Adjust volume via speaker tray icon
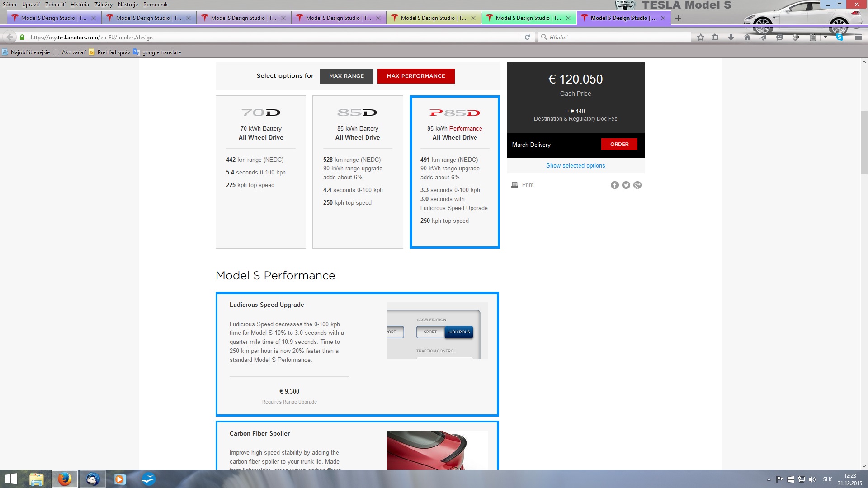 (812, 479)
